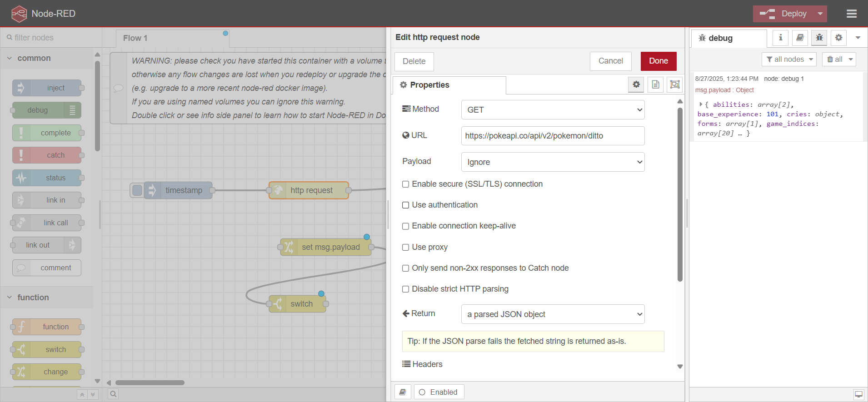868x402 pixels.
Task: Click the search flows magnifier icon
Action: point(113,394)
